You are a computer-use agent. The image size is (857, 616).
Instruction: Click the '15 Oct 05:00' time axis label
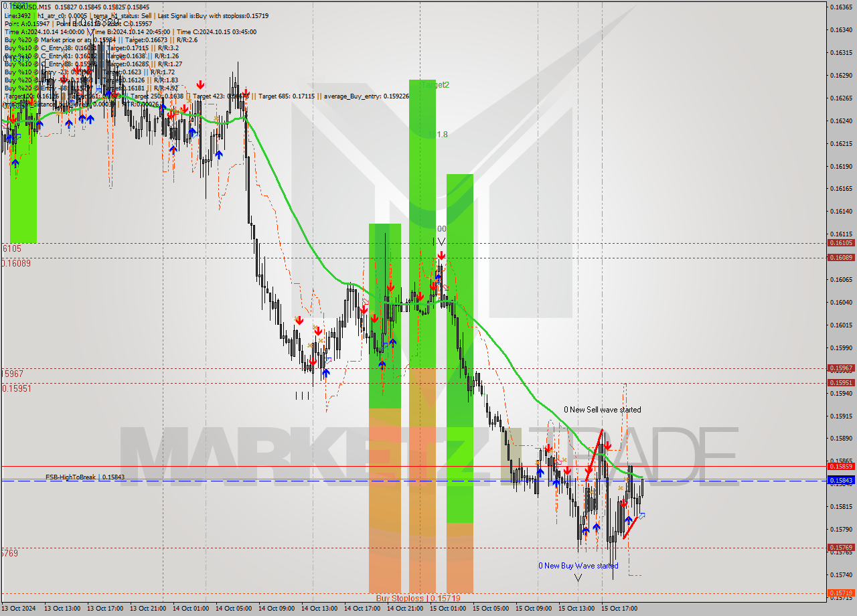[491, 609]
